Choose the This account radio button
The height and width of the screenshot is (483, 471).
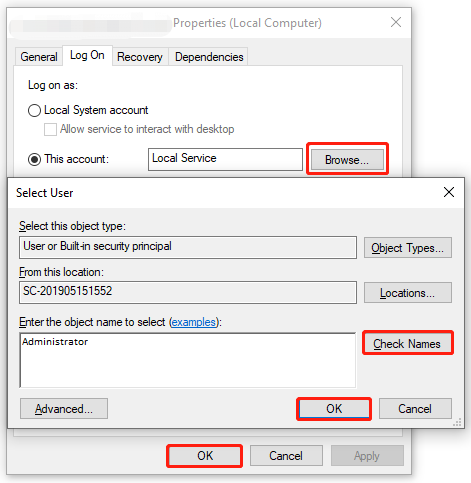tap(34, 159)
